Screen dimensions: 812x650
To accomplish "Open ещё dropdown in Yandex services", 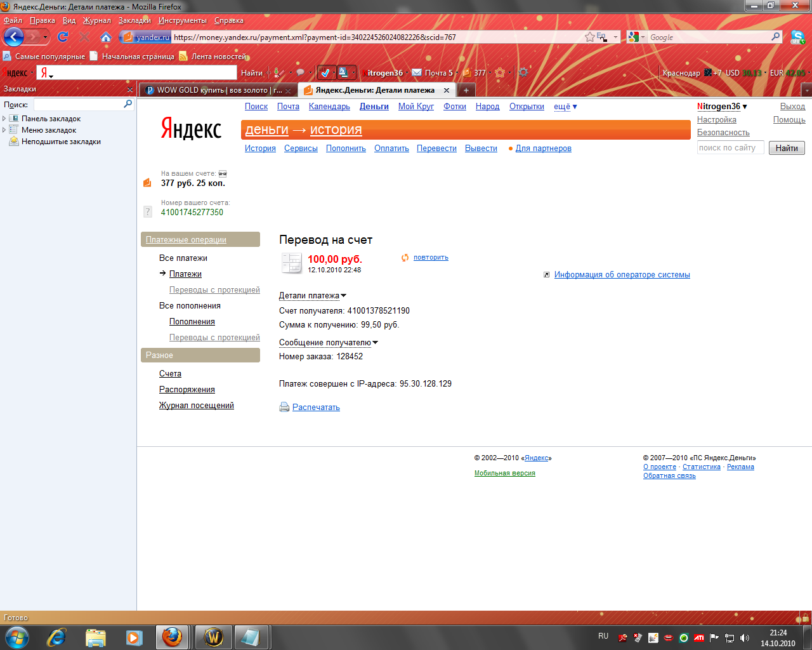I will point(565,106).
